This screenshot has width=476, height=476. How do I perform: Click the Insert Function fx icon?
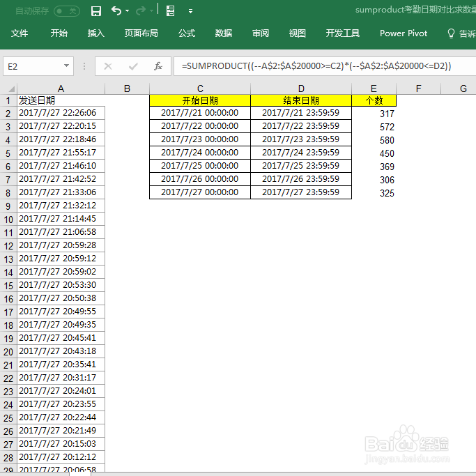(158, 66)
